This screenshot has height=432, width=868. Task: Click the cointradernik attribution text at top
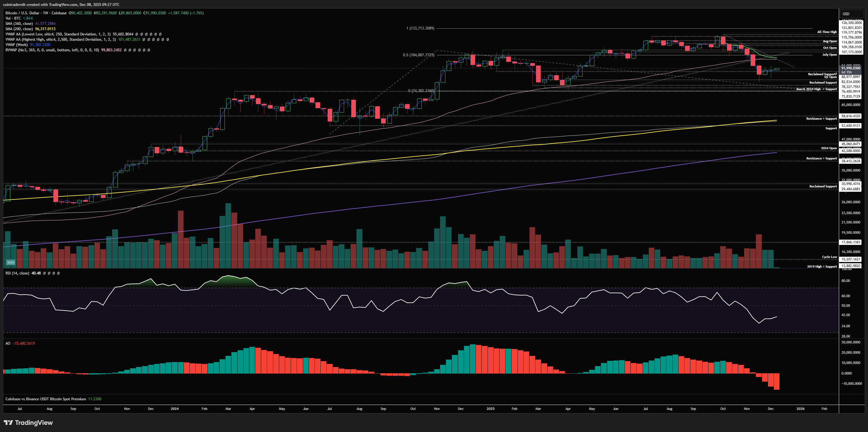point(61,4)
